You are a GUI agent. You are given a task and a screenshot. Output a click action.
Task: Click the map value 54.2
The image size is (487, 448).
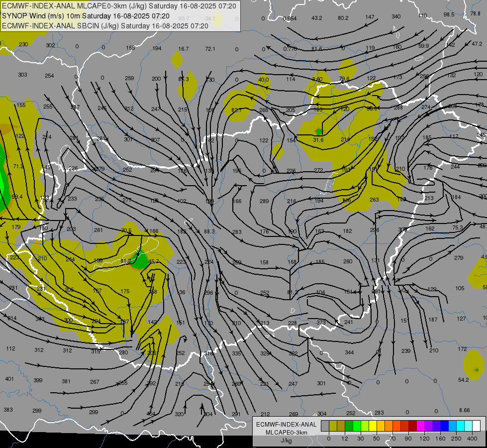click(464, 380)
